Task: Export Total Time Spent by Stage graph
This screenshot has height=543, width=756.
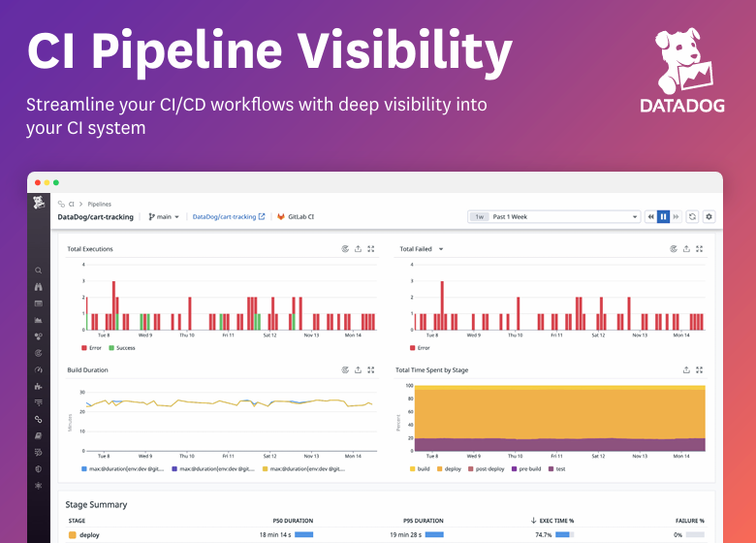Action: pyautogui.click(x=686, y=369)
